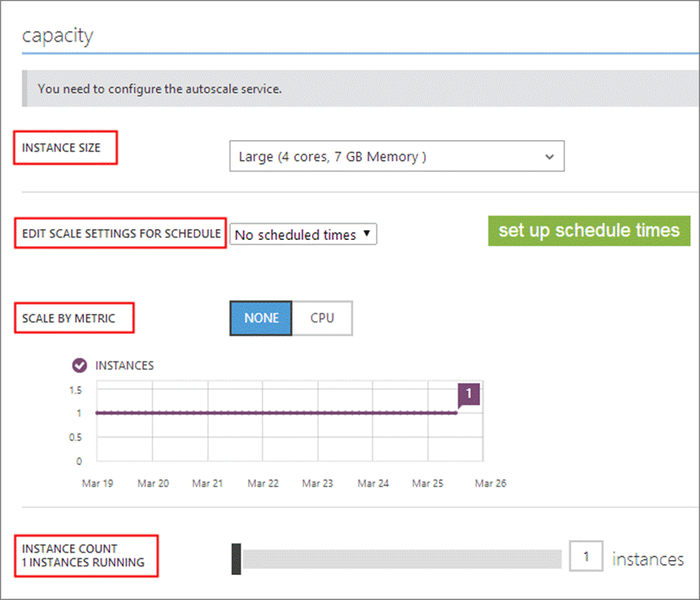The height and width of the screenshot is (600, 700).
Task: Click the INSTANCE SIZE label
Action: tap(62, 147)
